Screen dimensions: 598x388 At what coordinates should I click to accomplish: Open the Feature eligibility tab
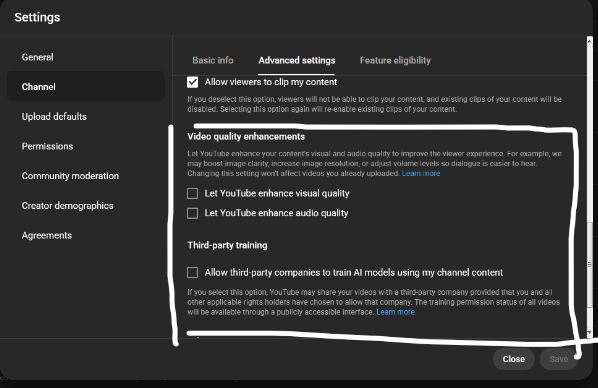pyautogui.click(x=395, y=60)
